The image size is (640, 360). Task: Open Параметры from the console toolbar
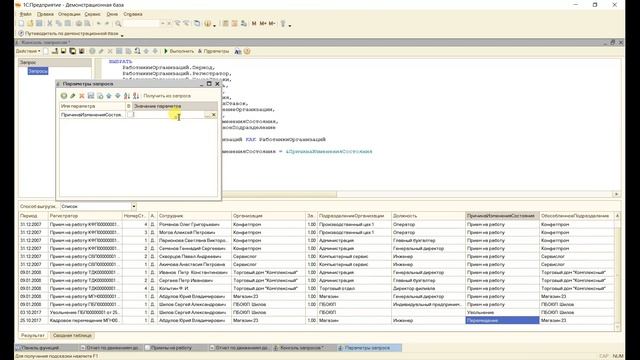(213, 51)
